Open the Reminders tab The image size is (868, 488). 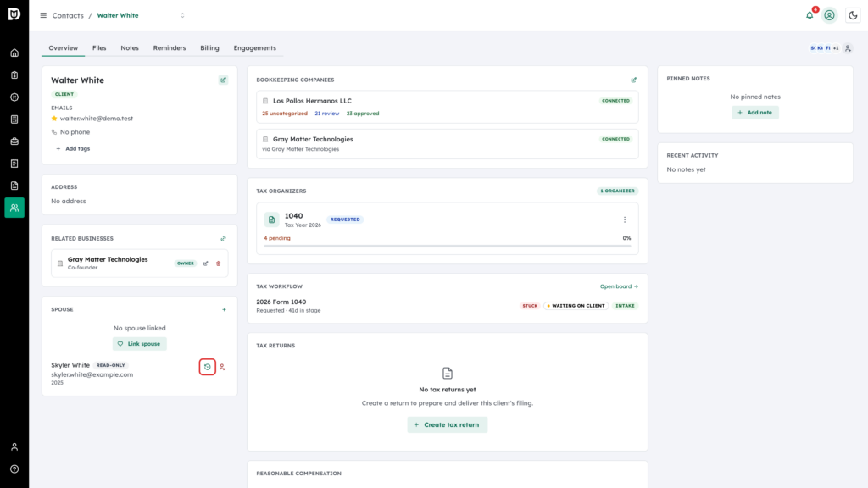coord(170,48)
